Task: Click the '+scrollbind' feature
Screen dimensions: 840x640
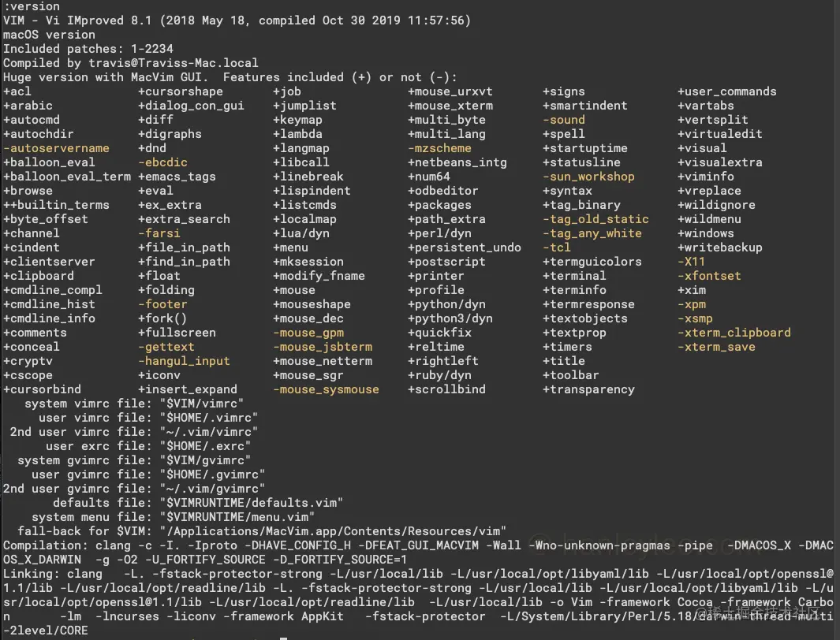Action: click(x=446, y=389)
